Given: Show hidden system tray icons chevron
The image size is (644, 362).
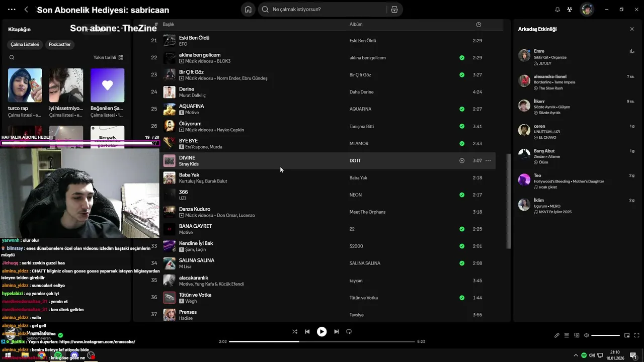Looking at the screenshot, I should [x=575, y=355].
